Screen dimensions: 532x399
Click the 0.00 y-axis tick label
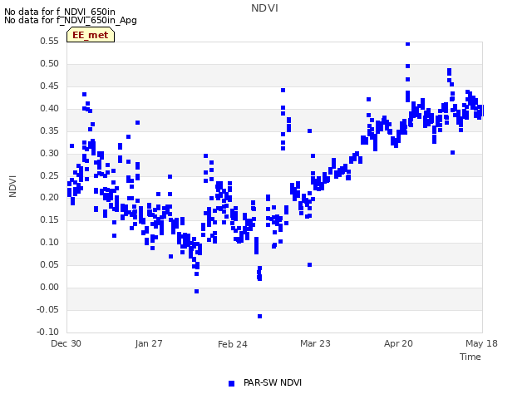pos(50,287)
